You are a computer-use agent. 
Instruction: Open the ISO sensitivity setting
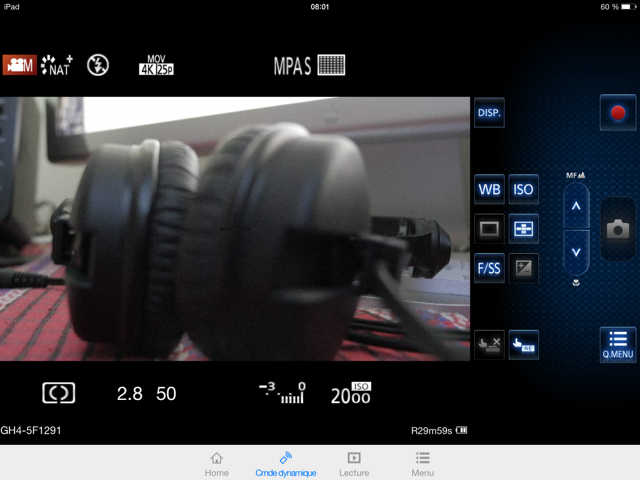523,189
